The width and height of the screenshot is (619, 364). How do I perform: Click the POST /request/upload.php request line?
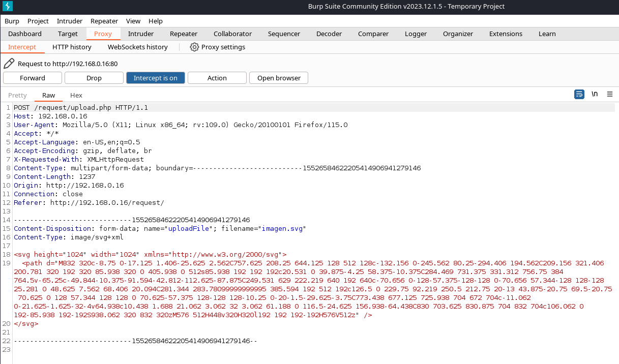(81, 107)
